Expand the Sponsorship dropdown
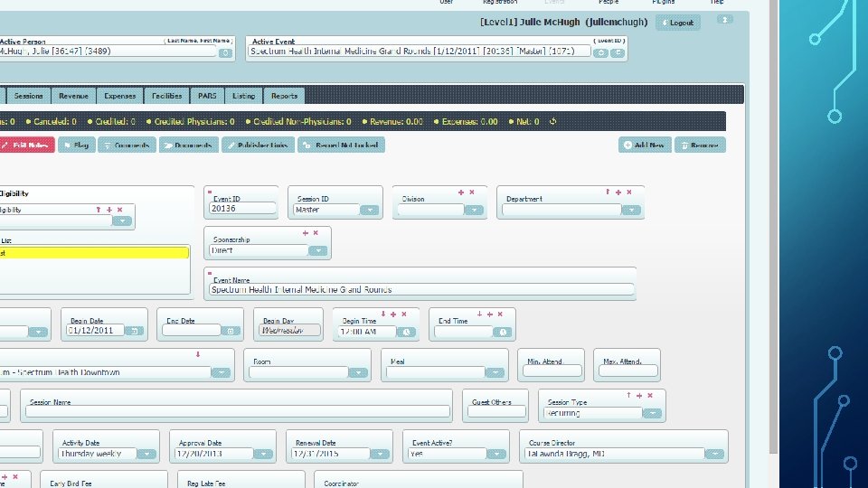The height and width of the screenshot is (488, 868). click(317, 250)
